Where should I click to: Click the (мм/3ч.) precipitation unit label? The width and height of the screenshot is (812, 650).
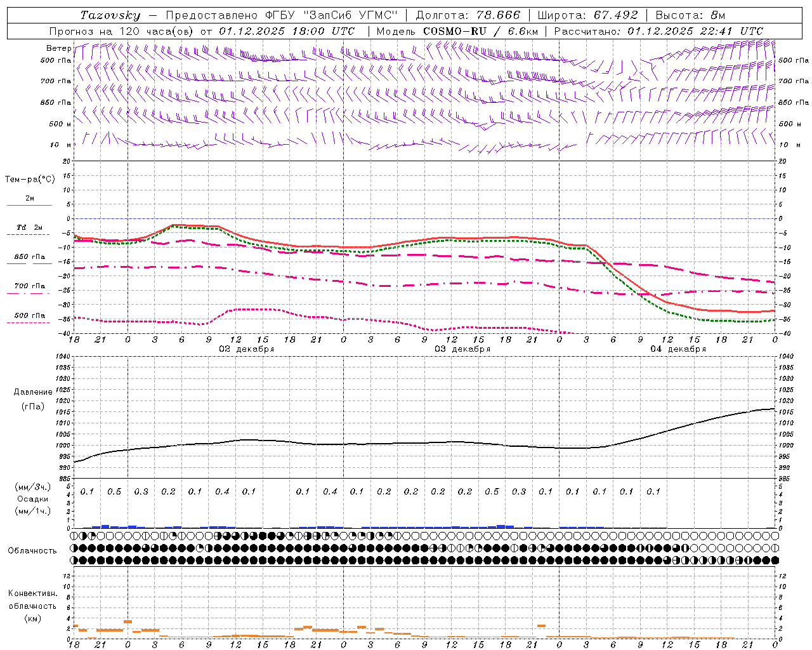(x=33, y=487)
